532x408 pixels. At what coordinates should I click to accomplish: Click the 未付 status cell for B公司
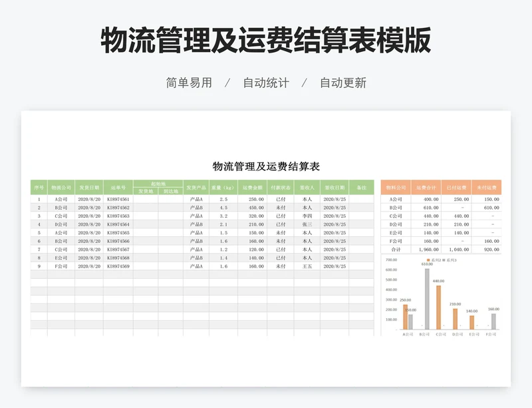click(x=281, y=209)
